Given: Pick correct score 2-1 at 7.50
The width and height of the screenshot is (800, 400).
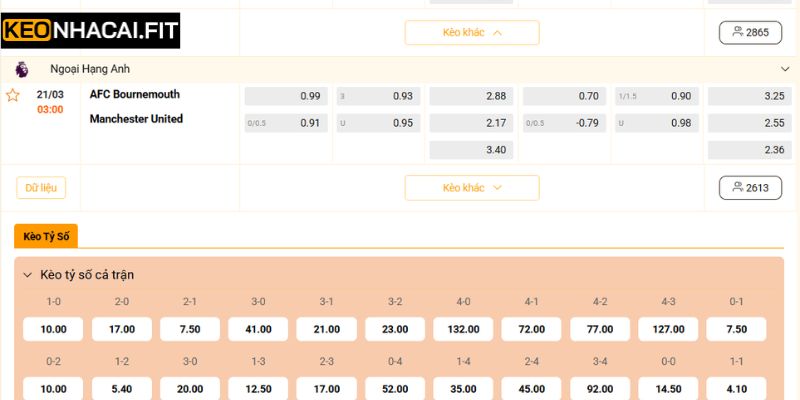Looking at the screenshot, I should click(190, 329).
